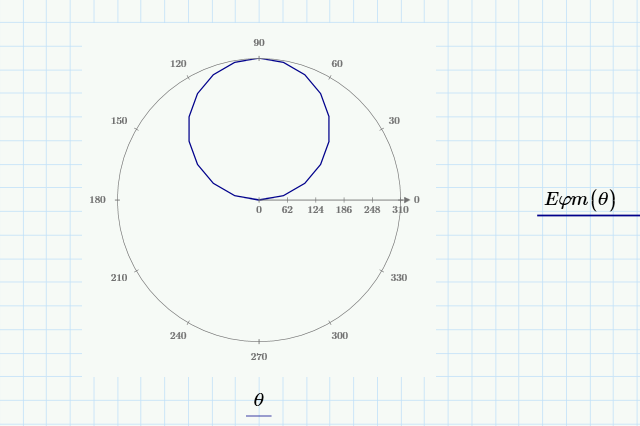Click the radial tick label 124
Image resolution: width=640 pixels, height=426 pixels.
coord(316,210)
